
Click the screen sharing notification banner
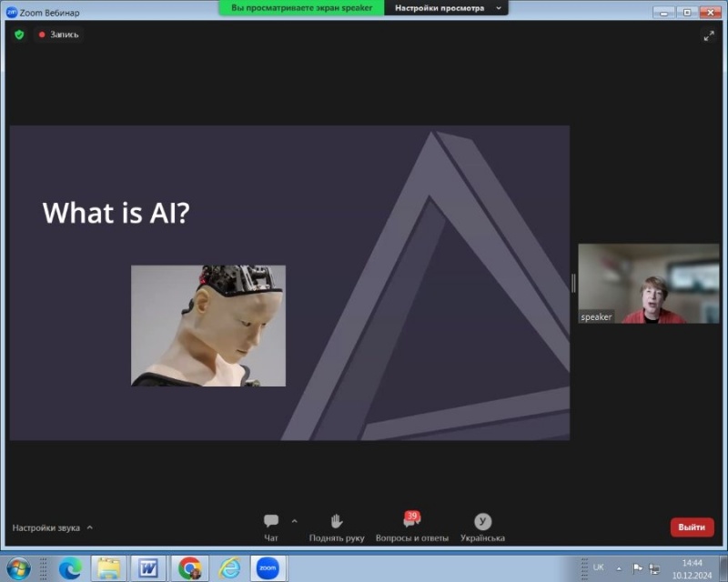tap(301, 8)
